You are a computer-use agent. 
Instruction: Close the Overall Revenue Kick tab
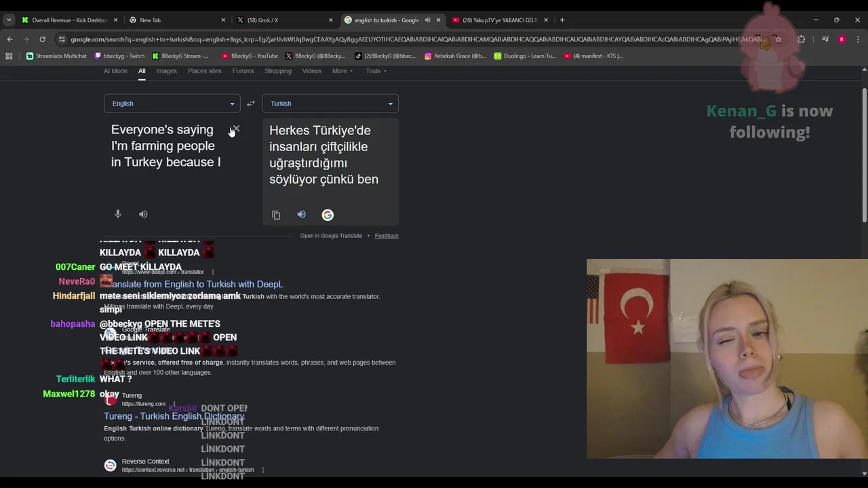[x=115, y=20]
